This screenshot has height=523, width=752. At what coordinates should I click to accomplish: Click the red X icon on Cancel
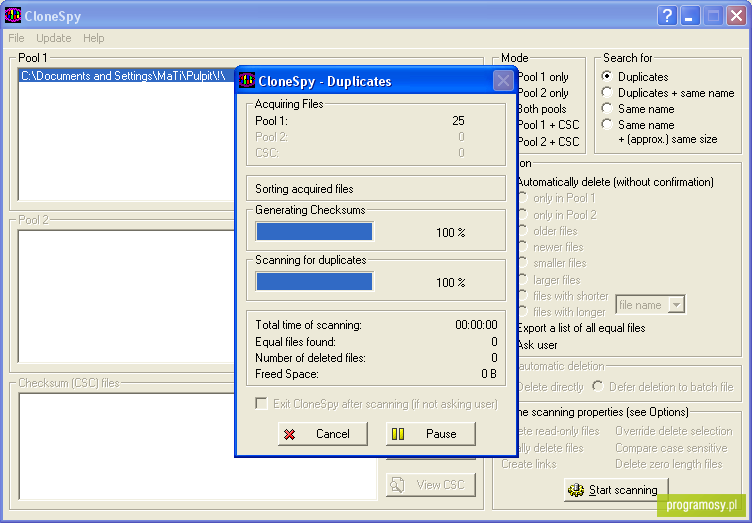pos(289,434)
